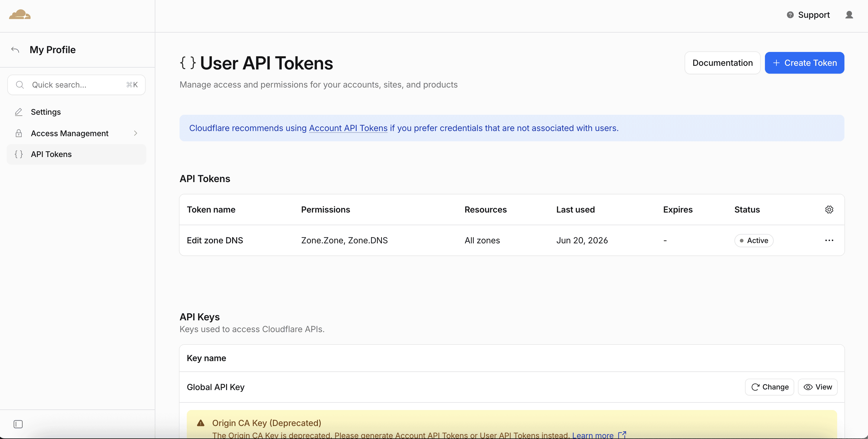The height and width of the screenshot is (439, 868).
Task: Click the Learn more external link icon
Action: (x=622, y=435)
